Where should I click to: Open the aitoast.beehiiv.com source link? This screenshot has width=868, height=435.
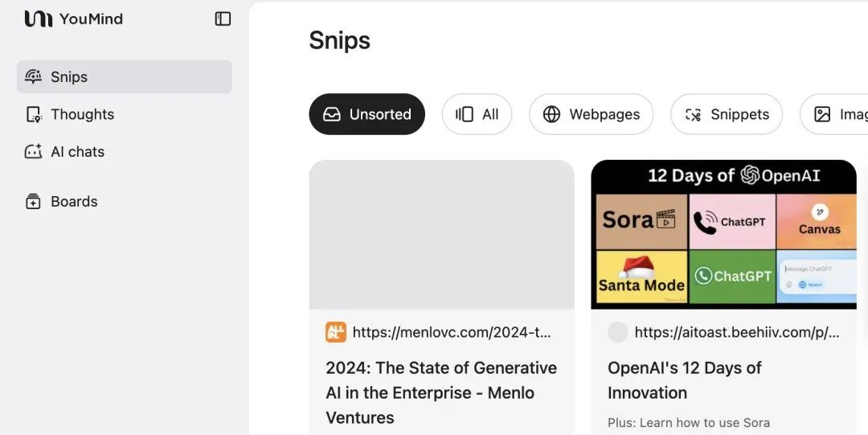(737, 333)
